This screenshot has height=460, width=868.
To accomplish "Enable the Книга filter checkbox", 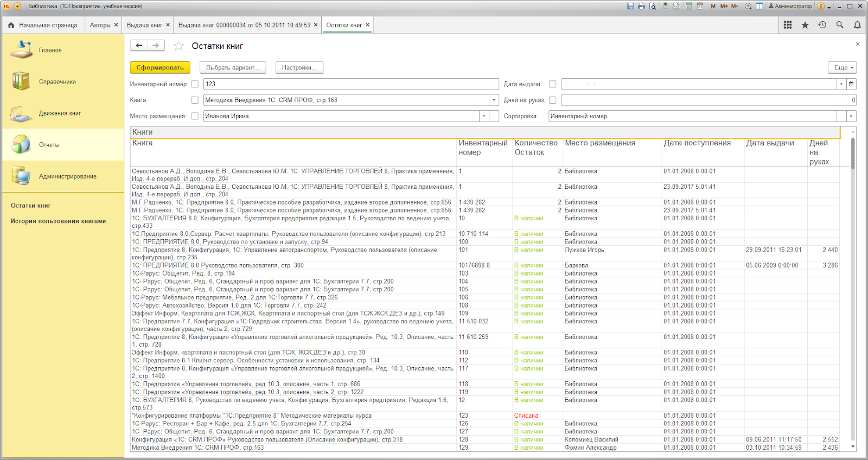I will 195,100.
